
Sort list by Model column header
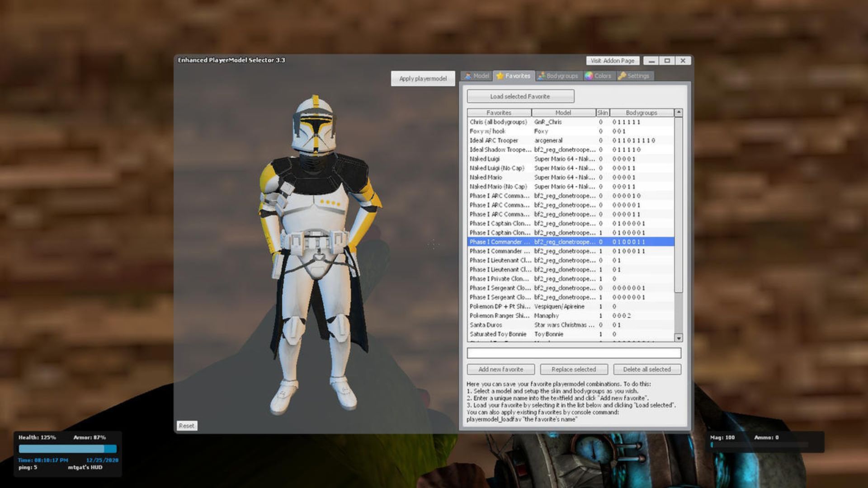coord(563,113)
